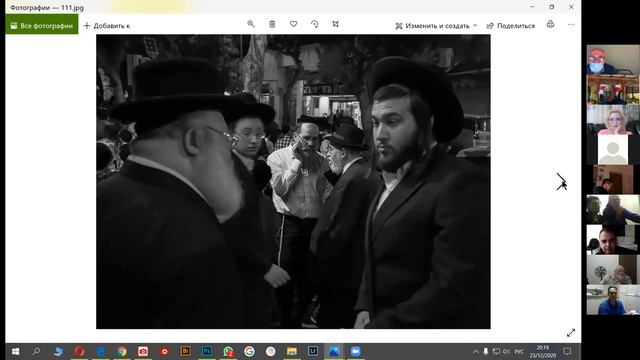Open WhatsApp from taskbar
This screenshot has height=360, width=640.
(x=228, y=351)
